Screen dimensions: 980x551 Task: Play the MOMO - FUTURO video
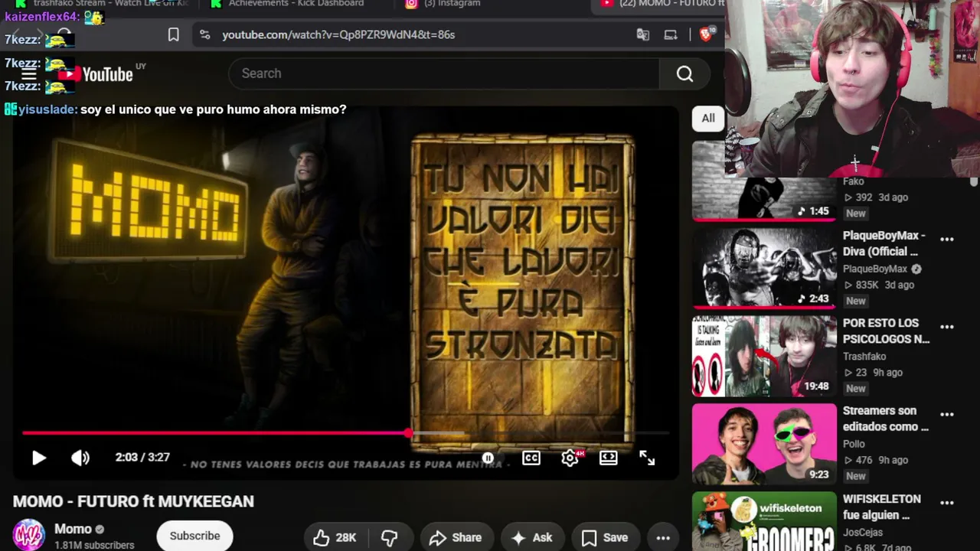[38, 458]
